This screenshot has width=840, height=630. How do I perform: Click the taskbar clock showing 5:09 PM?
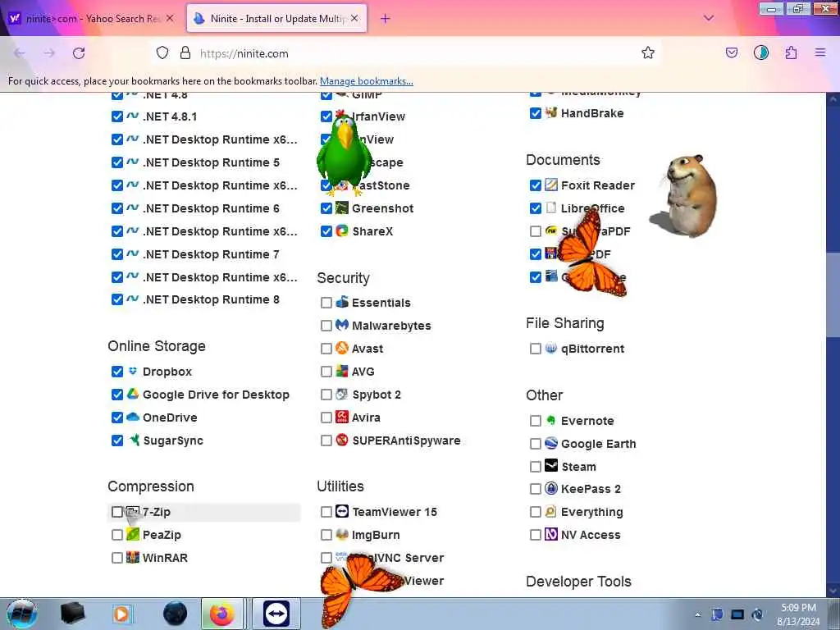[798, 614]
